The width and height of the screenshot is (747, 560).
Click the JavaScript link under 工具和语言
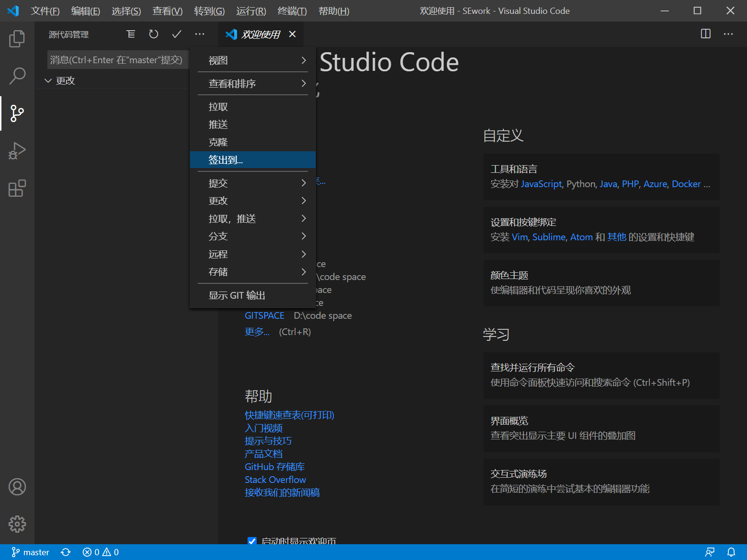(541, 184)
